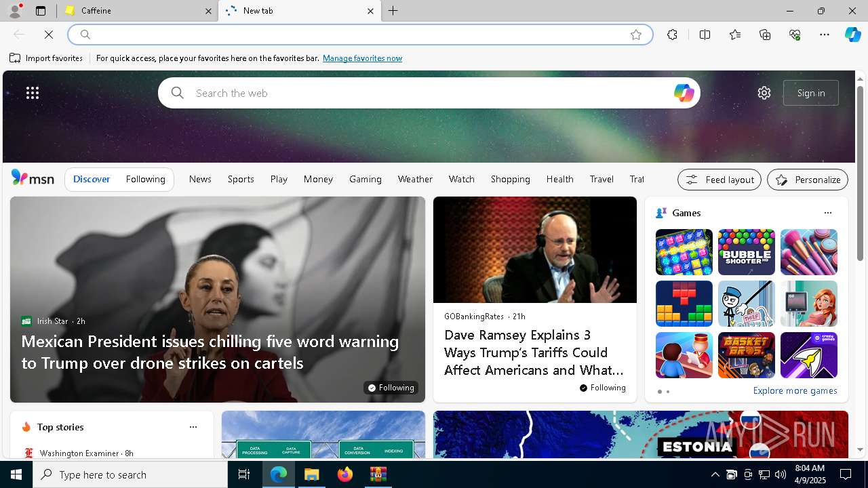Open Settings and more ellipsis menu

pos(825,35)
